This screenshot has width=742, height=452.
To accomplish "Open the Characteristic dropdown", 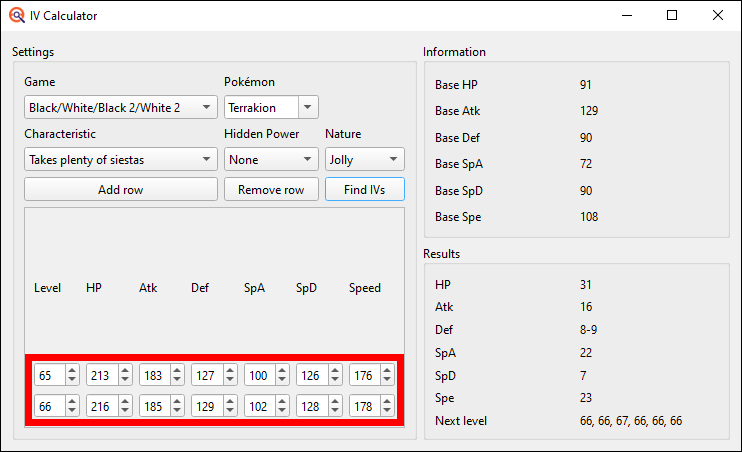I will click(x=120, y=159).
